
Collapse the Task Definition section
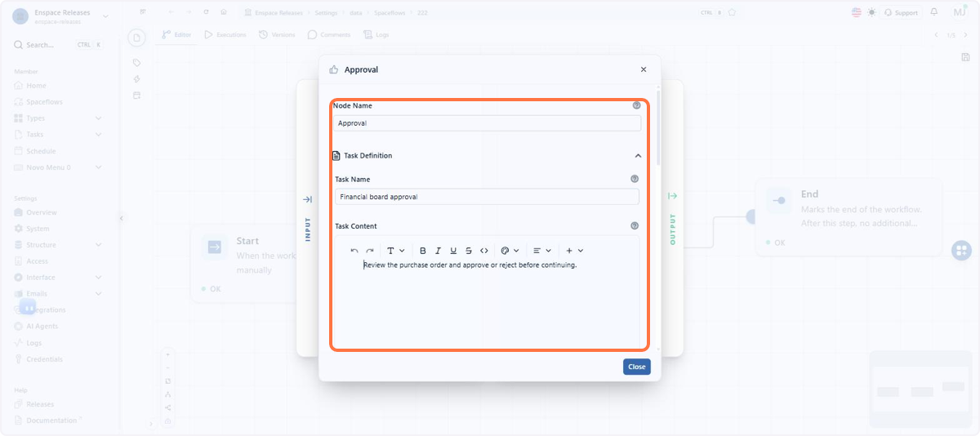click(638, 155)
